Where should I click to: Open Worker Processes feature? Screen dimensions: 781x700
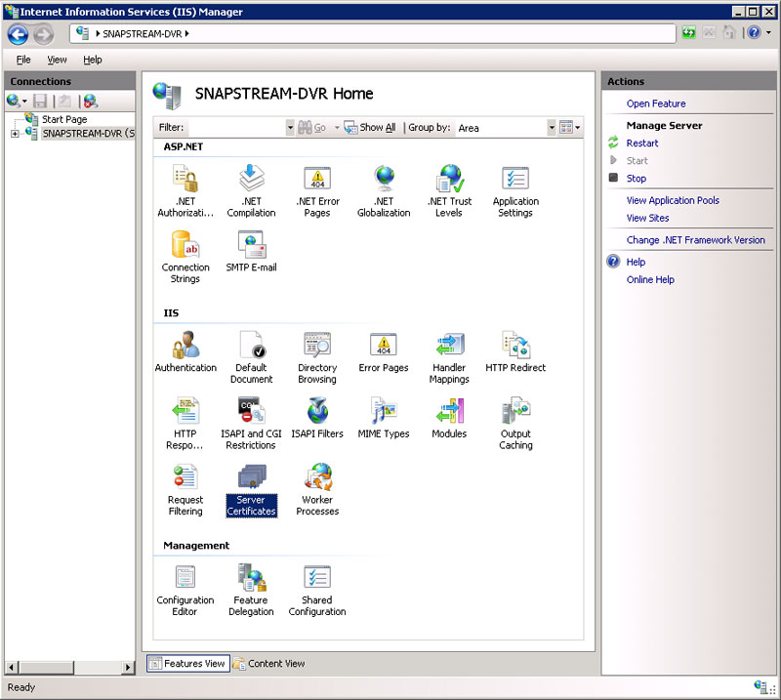317,490
